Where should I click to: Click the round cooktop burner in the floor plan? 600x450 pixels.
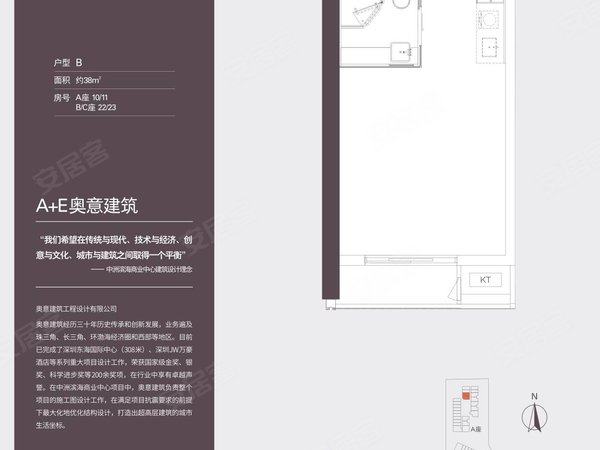point(489,19)
